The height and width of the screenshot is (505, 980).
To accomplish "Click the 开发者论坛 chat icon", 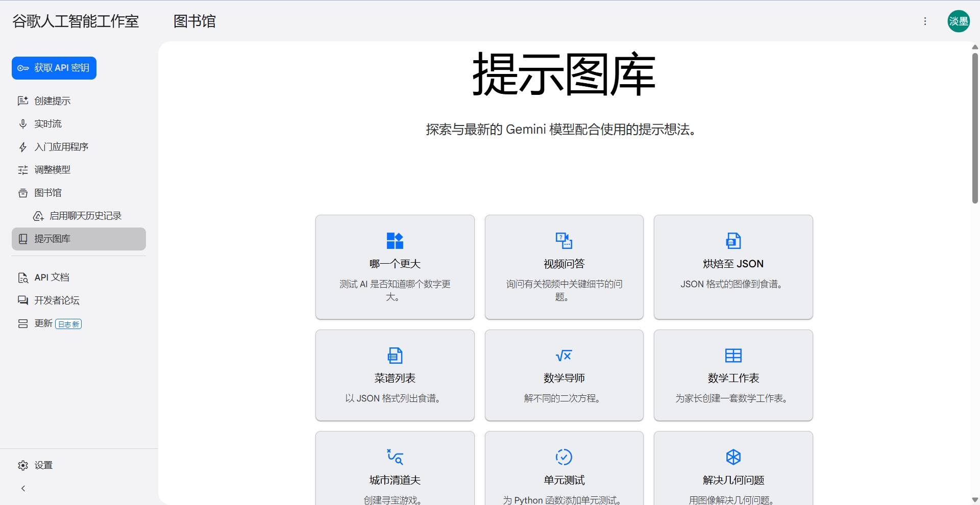I will tap(23, 300).
